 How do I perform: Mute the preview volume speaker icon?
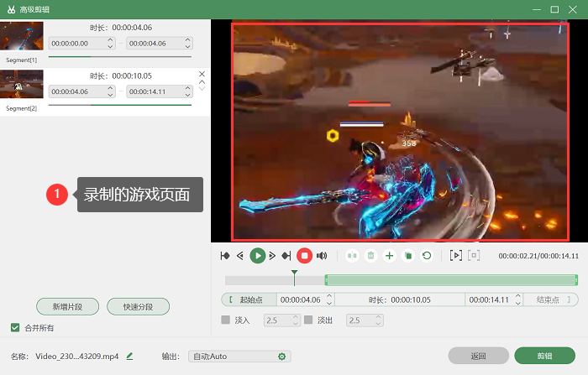(x=322, y=256)
